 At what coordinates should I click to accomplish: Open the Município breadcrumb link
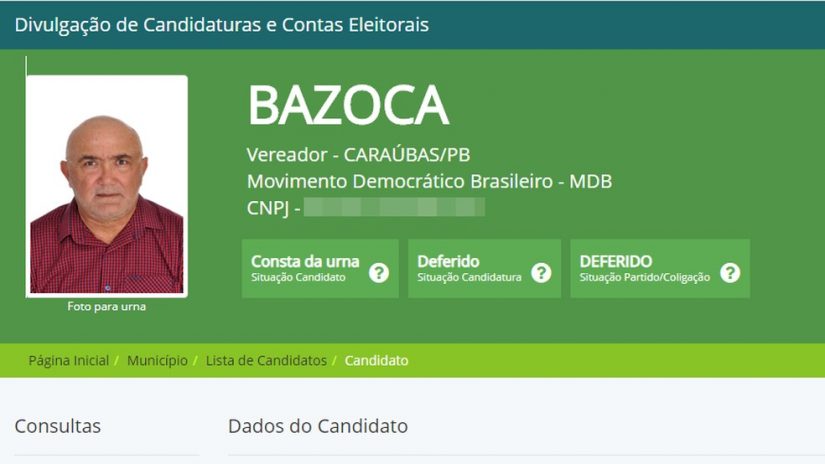[x=157, y=360]
